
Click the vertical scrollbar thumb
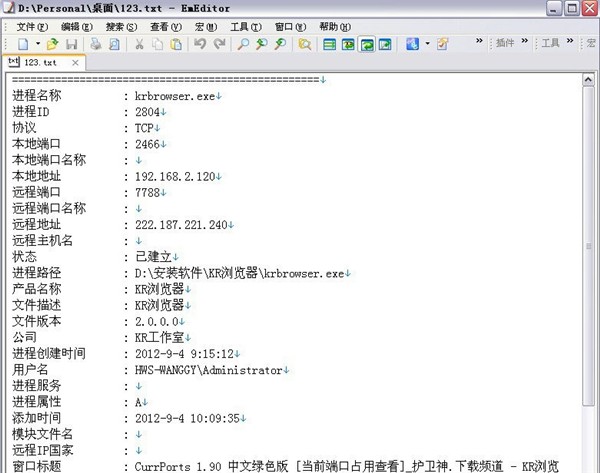(588, 246)
